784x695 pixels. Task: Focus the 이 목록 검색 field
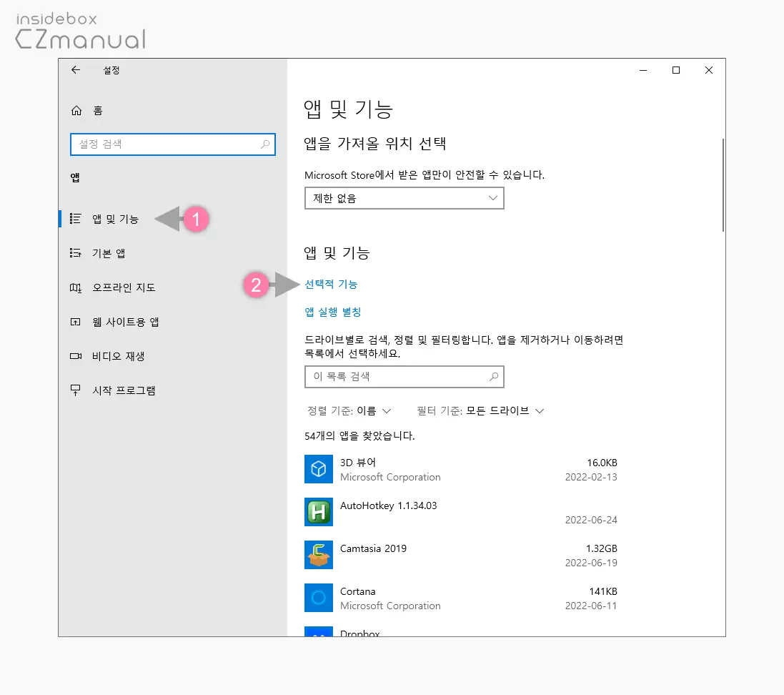tap(404, 377)
